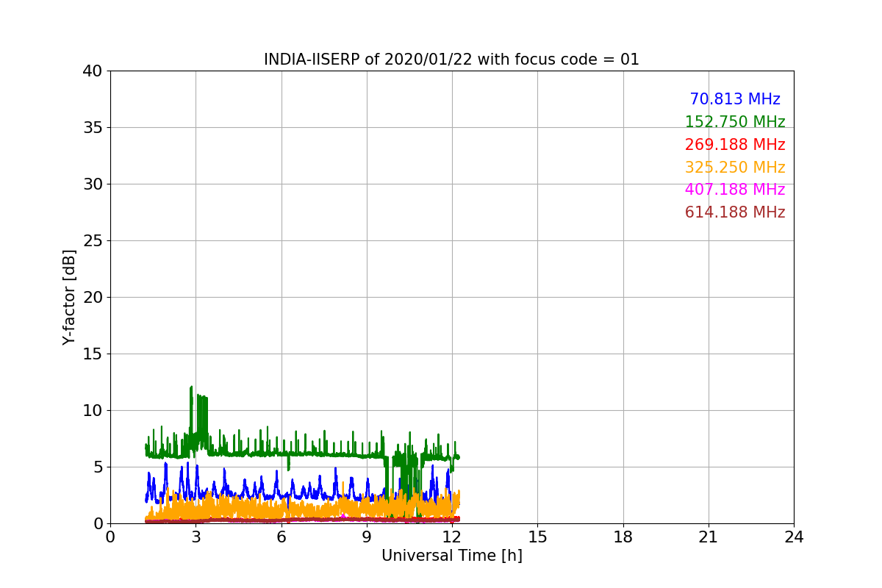Click the x-axis tick label '21'
Image resolution: width=882 pixels, height=588 pixels.
pyautogui.click(x=709, y=537)
